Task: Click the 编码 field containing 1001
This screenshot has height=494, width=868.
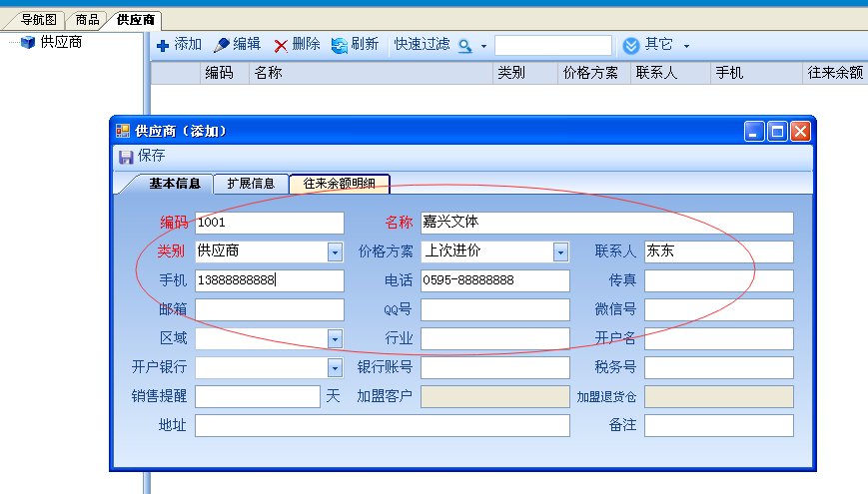Action: tap(270, 223)
